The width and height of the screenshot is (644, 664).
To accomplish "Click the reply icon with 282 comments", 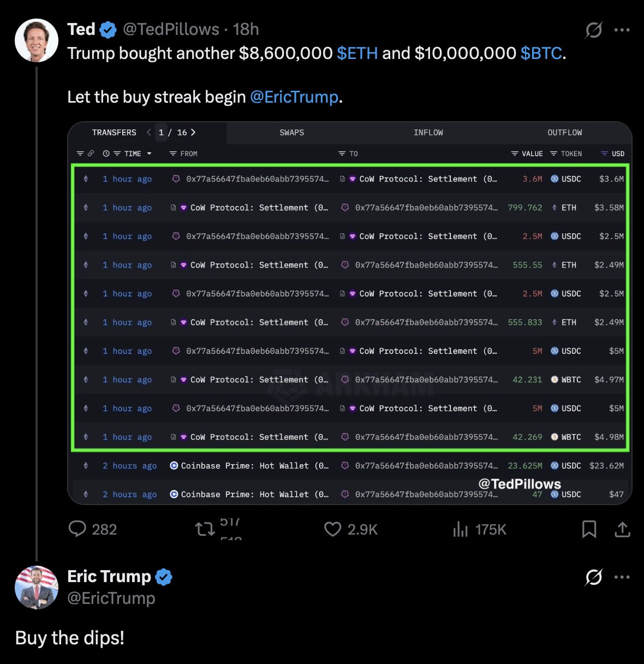I will pyautogui.click(x=77, y=529).
